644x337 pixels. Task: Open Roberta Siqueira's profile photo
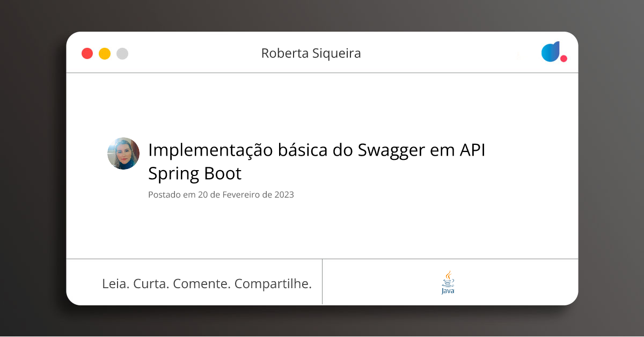[123, 153]
